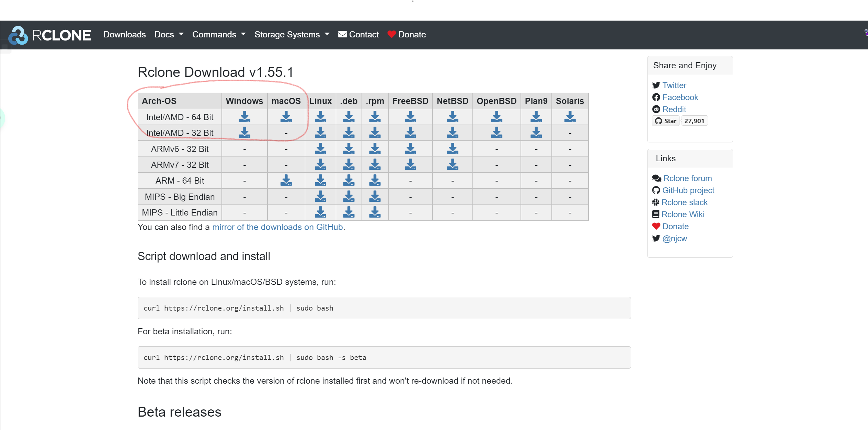The width and height of the screenshot is (868, 430).
Task: Open the Downloads nav item
Action: tap(125, 35)
